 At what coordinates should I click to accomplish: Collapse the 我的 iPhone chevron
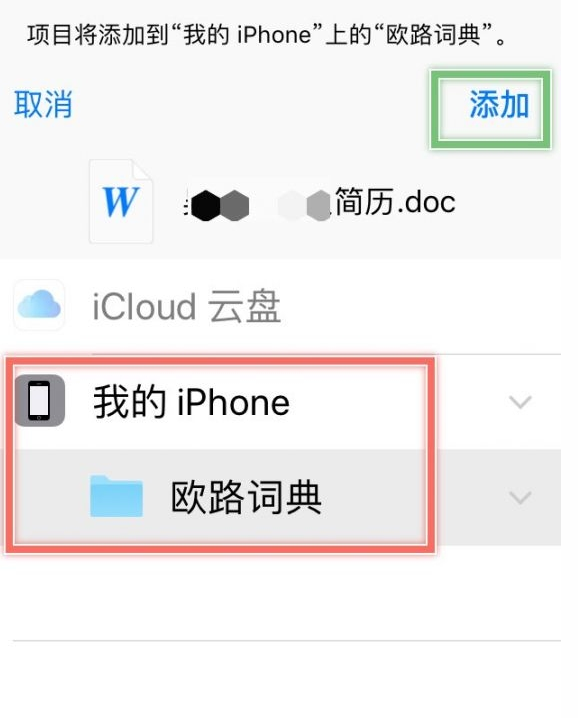(x=520, y=402)
